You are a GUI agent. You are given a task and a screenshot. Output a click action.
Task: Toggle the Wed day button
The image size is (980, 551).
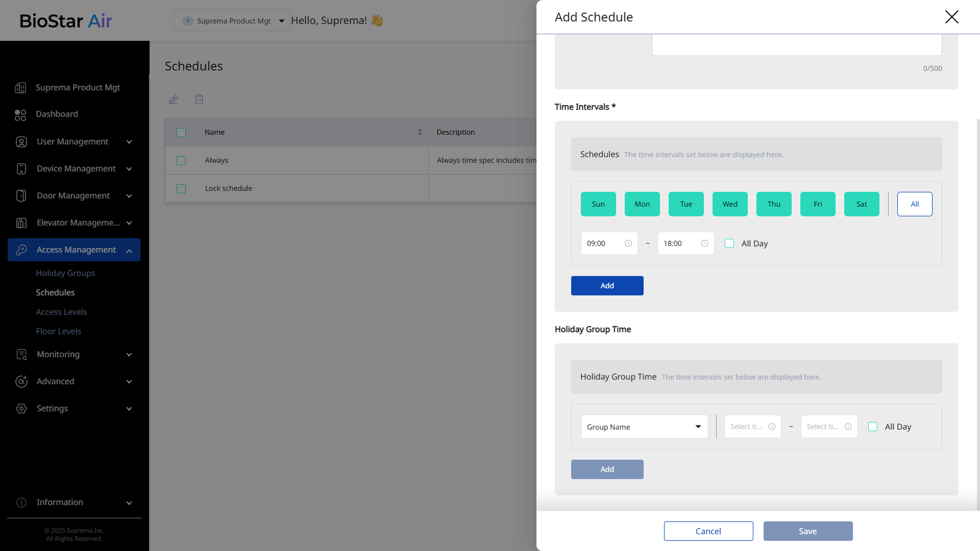[730, 204]
